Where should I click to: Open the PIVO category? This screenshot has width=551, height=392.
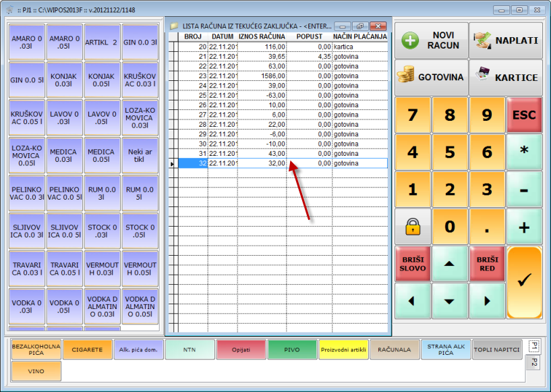[x=291, y=349]
